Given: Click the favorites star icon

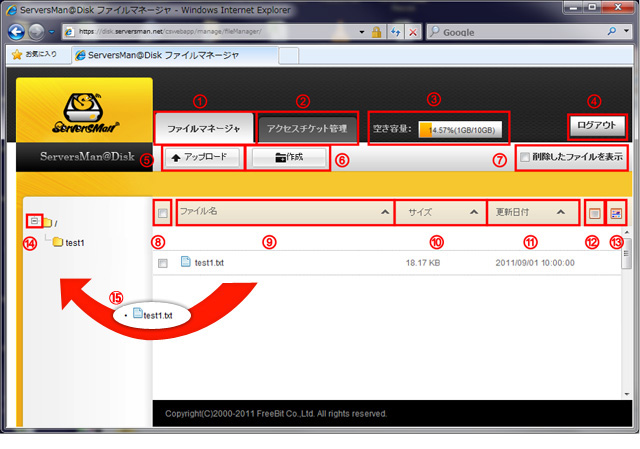Looking at the screenshot, I should [x=17, y=55].
